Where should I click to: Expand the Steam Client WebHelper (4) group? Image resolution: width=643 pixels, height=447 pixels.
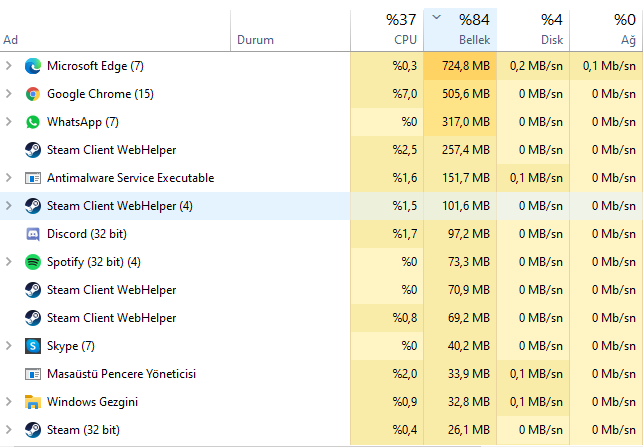pyautogui.click(x=9, y=206)
